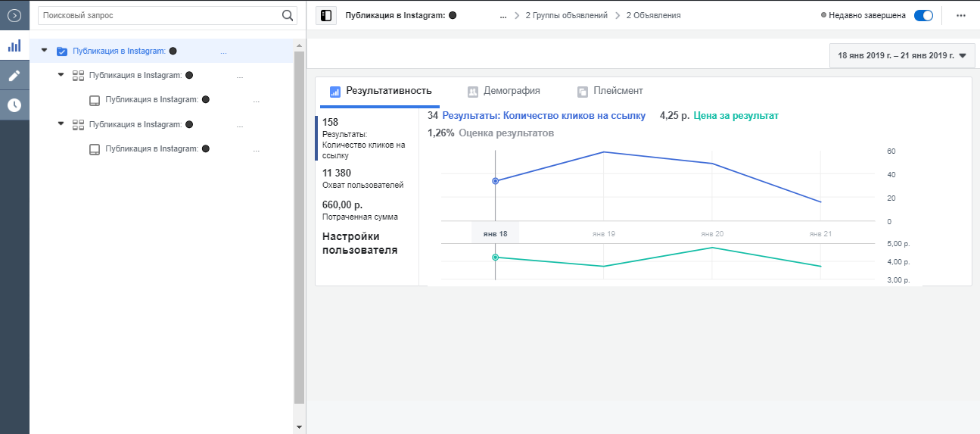Click the Результативность tab chart icon
The height and width of the screenshot is (434, 980).
click(x=335, y=92)
